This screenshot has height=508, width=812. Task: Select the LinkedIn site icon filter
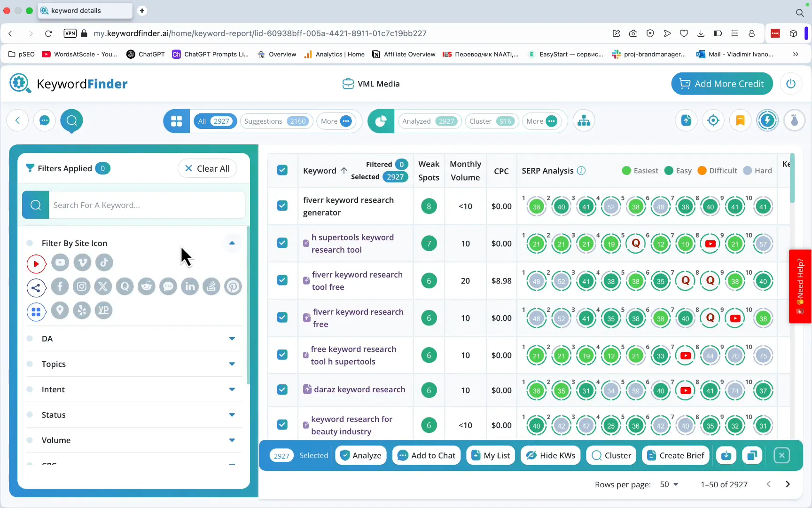[190, 286]
